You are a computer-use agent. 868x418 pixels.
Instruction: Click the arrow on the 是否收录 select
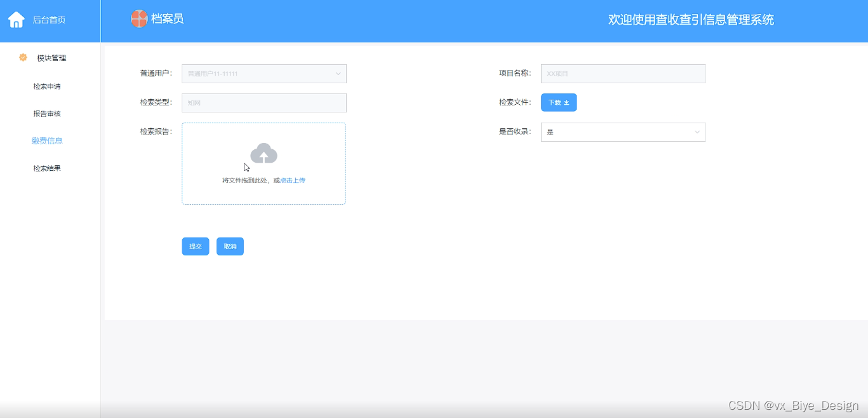(x=697, y=132)
